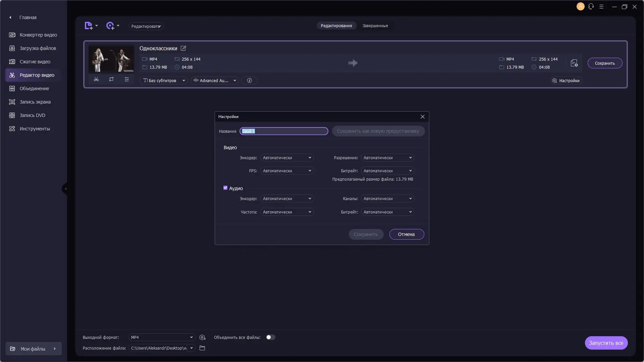Toggle the Аудио checkbox
This screenshot has height=362, width=644.
[x=225, y=188]
